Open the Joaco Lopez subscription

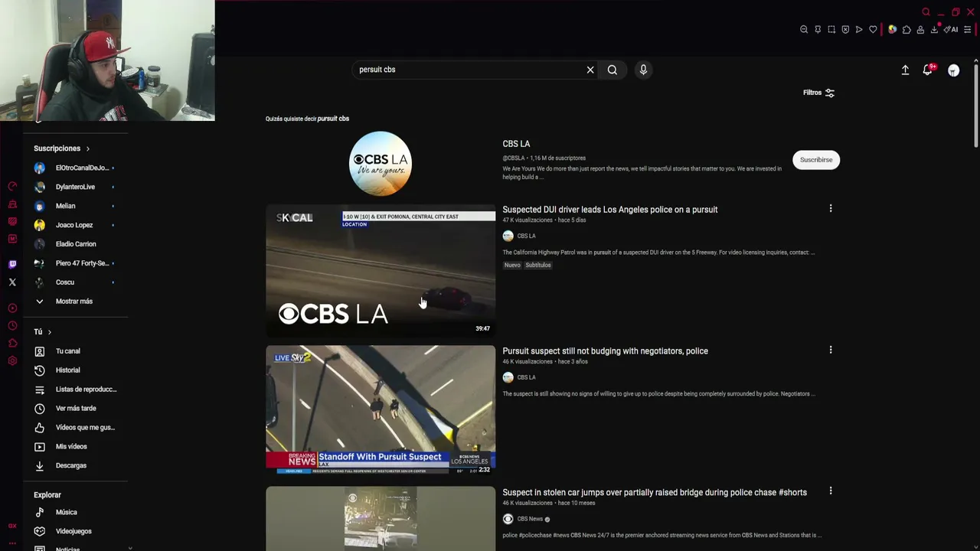74,225
